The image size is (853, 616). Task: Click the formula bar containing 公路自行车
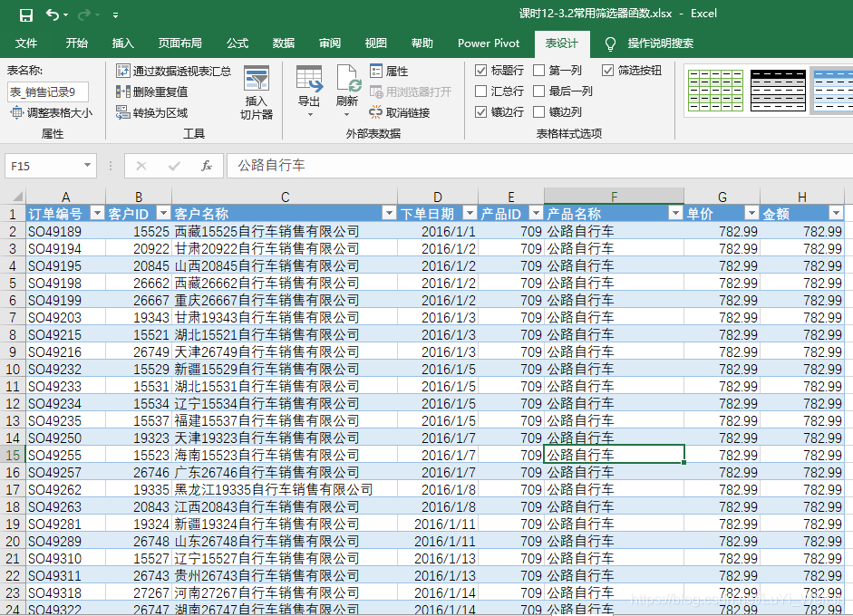tap(539, 166)
